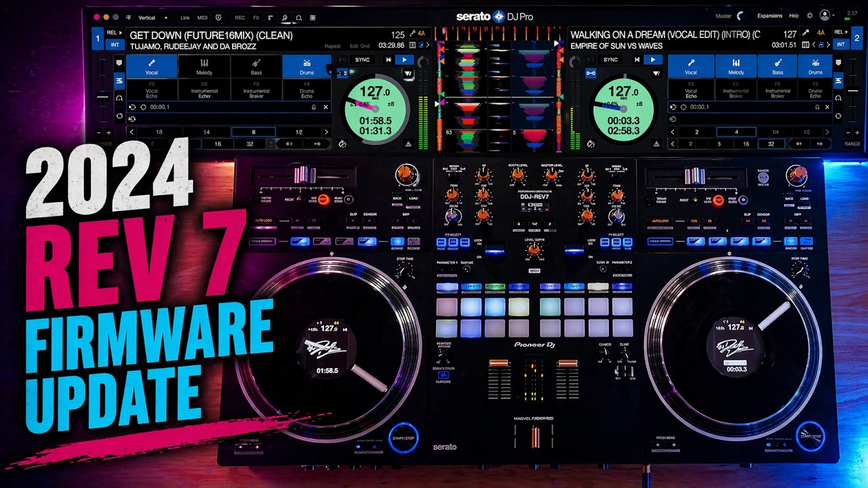Select INT mode on deck 1
This screenshot has height=488, width=868.
115,45
